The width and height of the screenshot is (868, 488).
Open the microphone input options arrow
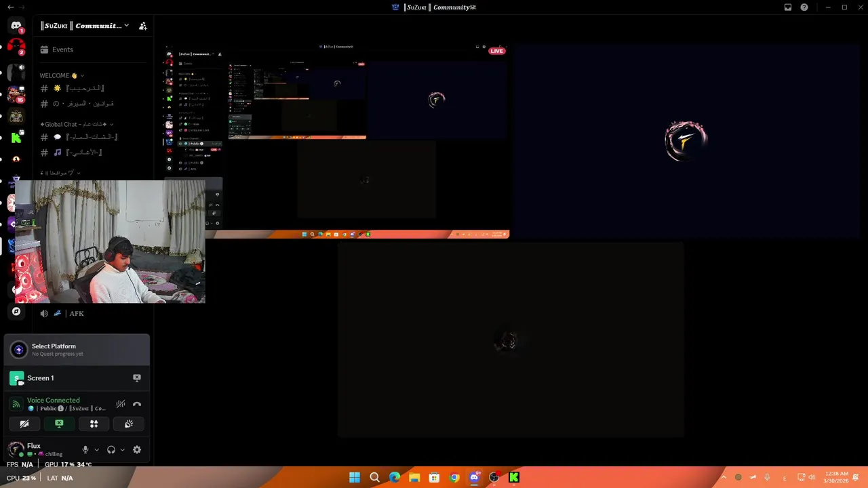[x=96, y=449]
